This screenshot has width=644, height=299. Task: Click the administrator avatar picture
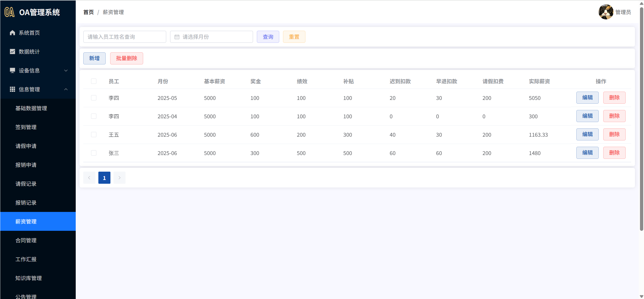606,12
